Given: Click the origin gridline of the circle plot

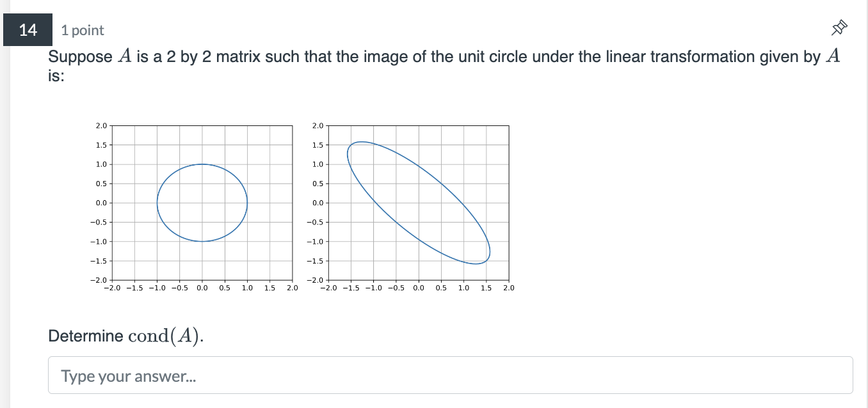Looking at the screenshot, I should coord(201,203).
